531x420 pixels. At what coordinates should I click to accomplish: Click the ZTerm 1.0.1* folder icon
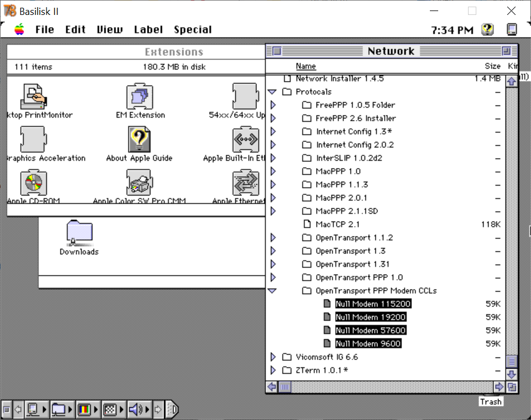tap(287, 370)
